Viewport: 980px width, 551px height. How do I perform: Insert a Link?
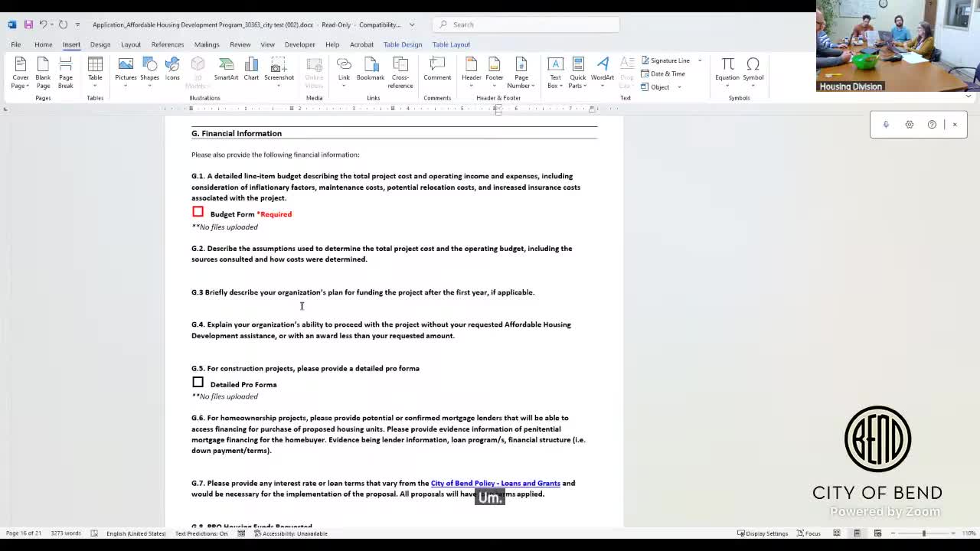tap(344, 73)
